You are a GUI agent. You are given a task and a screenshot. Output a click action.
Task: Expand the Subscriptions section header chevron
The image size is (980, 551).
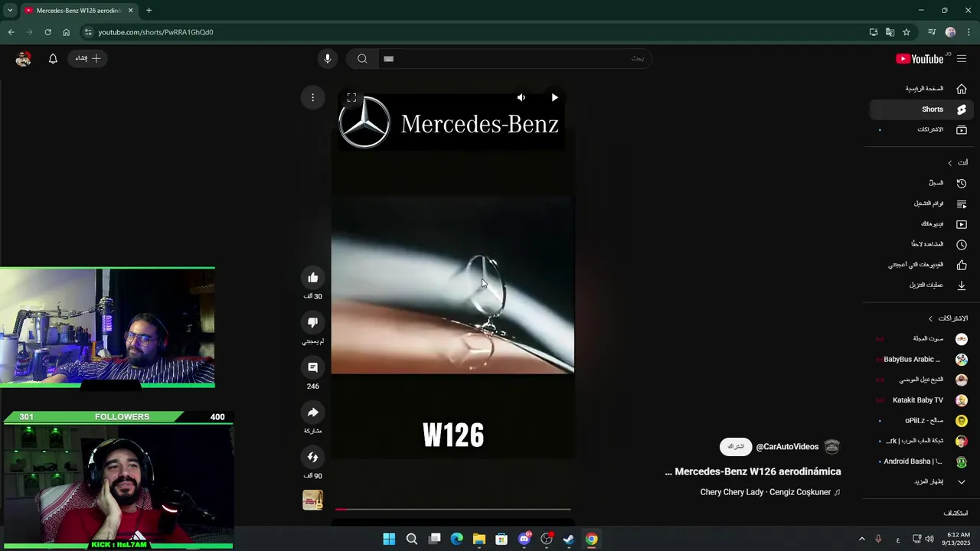click(931, 318)
